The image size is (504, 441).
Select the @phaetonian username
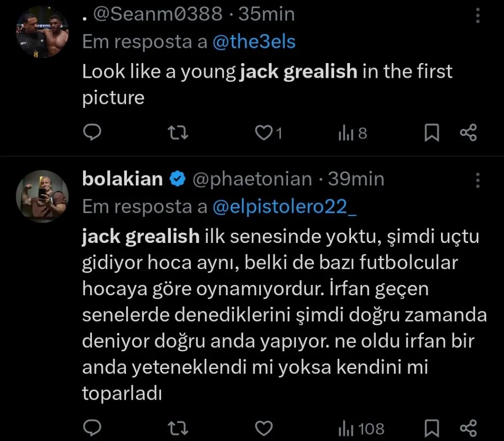[x=252, y=179]
